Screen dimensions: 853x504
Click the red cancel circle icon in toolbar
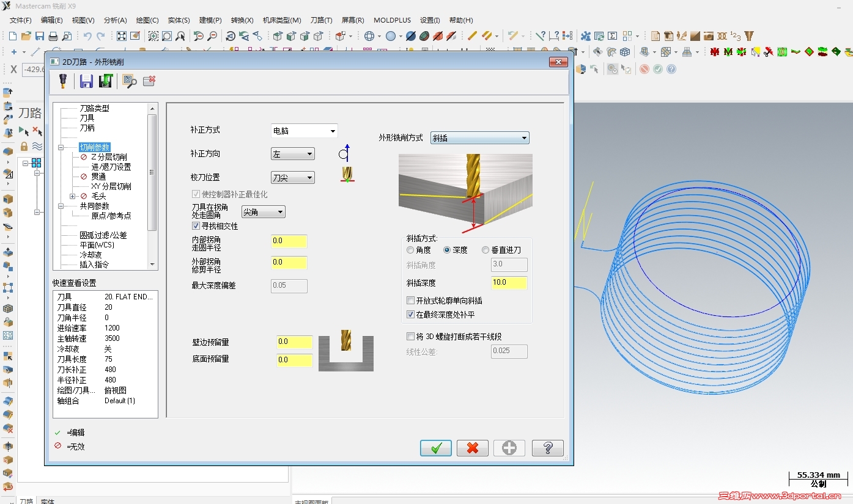[x=644, y=69]
